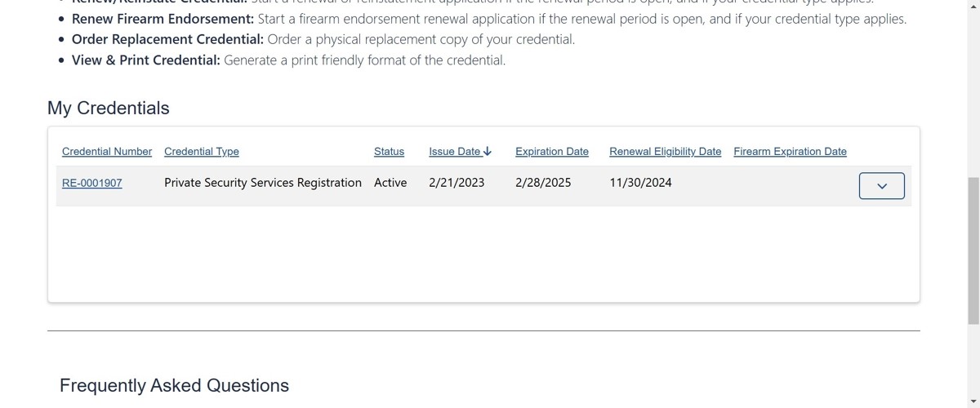Click the 2/21/2023 issue date cell
Image resolution: width=980 pixels, height=408 pixels.
(x=457, y=183)
